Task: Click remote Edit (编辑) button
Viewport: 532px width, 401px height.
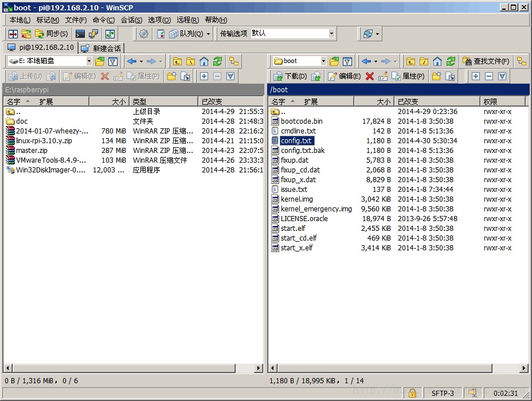Action: point(345,76)
